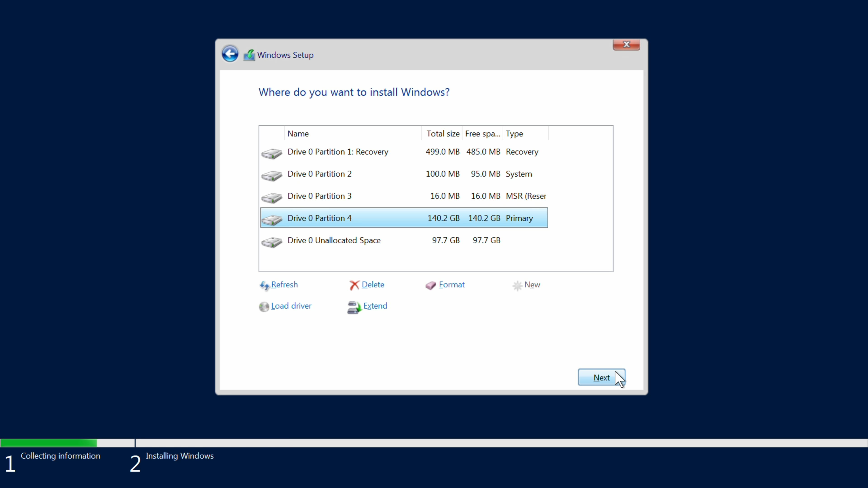Viewport: 868px width, 488px height.
Task: Select Drive 0 Partition 4 row
Action: (404, 218)
